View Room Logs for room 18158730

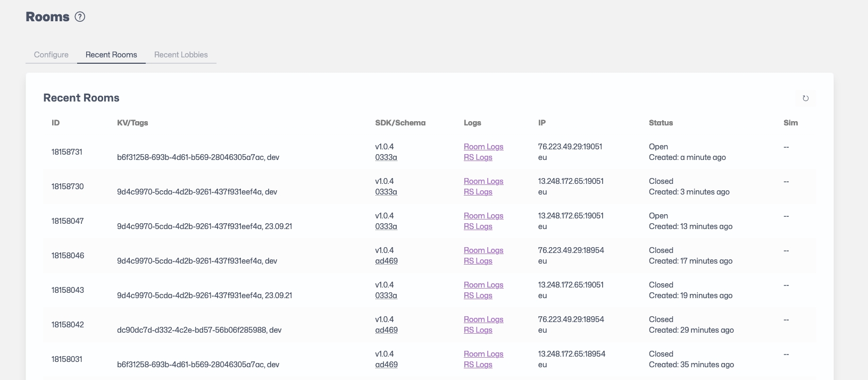pos(483,181)
